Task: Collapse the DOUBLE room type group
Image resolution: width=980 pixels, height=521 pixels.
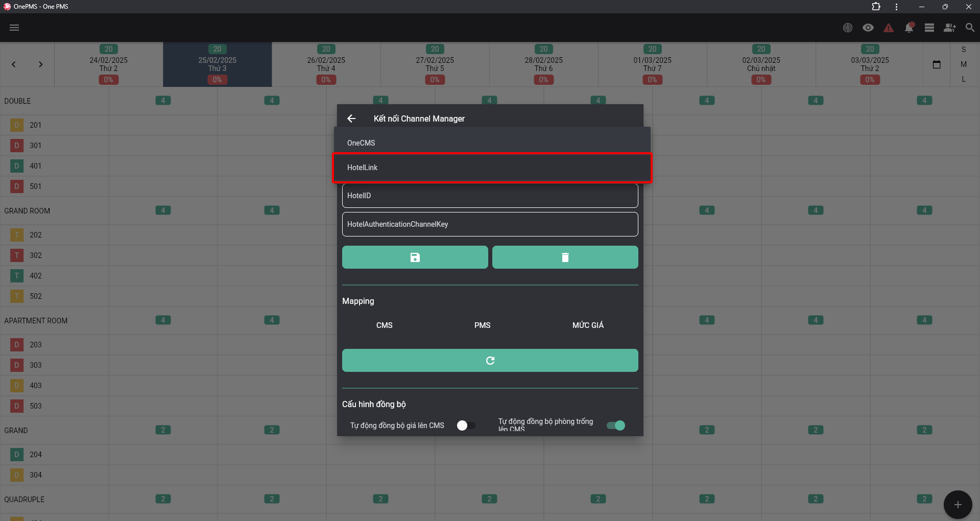Action: coord(17,101)
